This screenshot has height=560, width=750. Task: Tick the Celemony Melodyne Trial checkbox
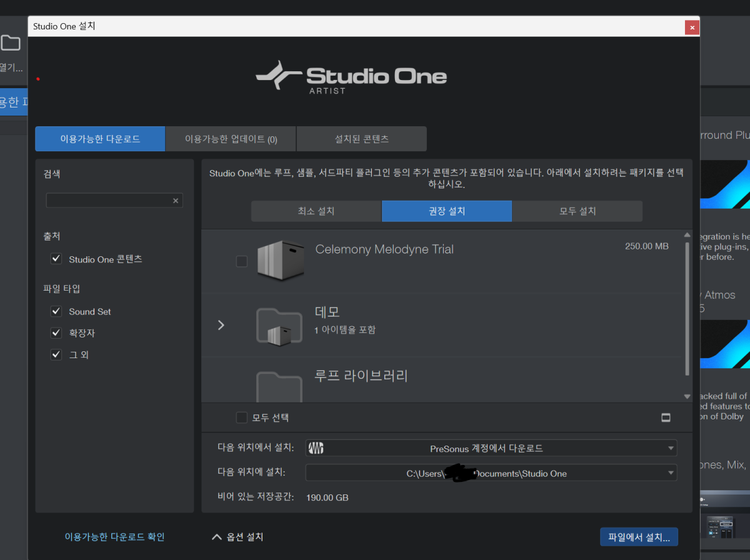pyautogui.click(x=242, y=261)
